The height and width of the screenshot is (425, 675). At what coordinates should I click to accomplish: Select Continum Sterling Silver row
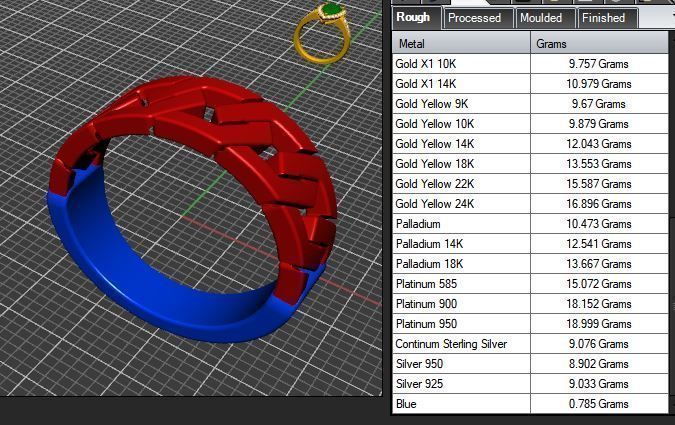point(530,344)
